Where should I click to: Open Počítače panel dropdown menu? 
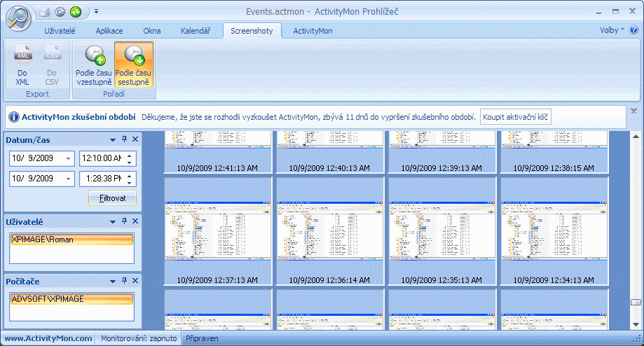click(x=113, y=281)
